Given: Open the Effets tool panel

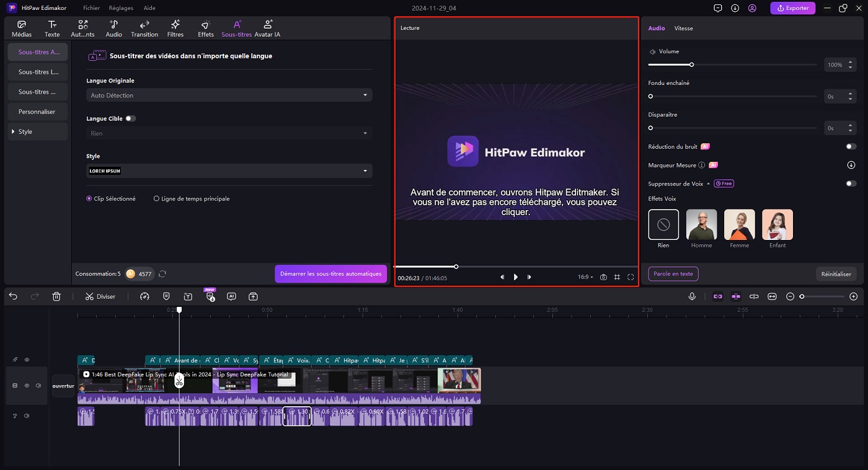Looking at the screenshot, I should point(206,28).
